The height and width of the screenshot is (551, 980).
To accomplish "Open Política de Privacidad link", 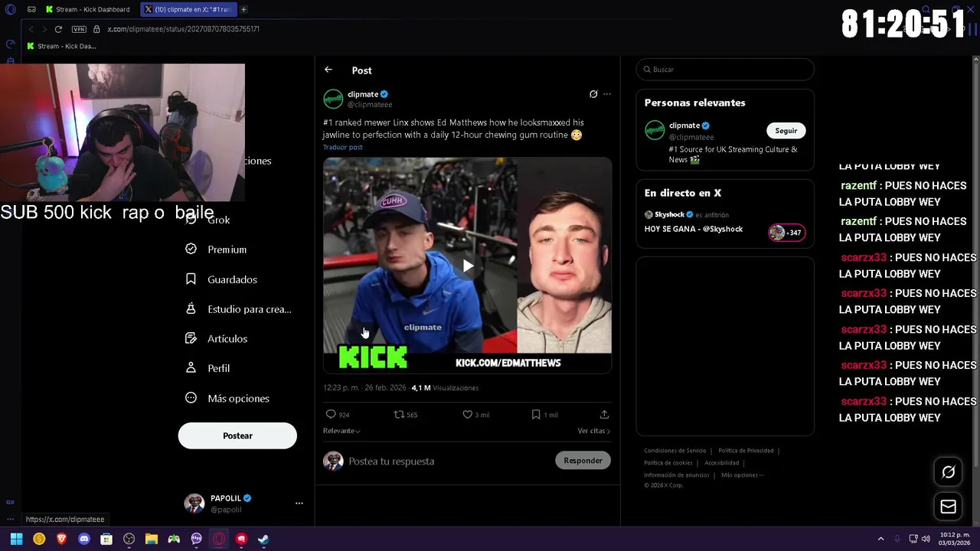I will (746, 451).
